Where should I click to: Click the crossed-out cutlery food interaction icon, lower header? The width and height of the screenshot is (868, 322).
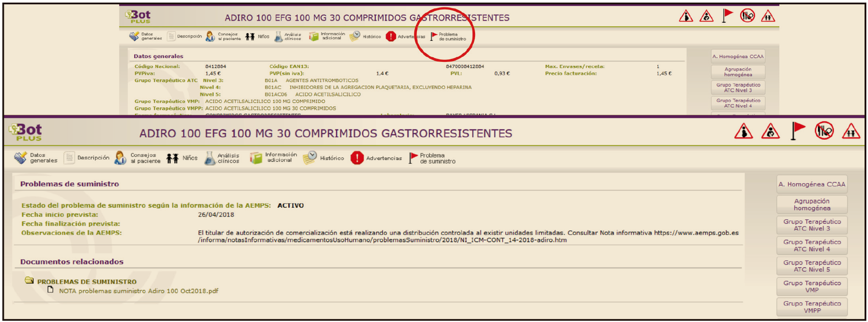824,131
